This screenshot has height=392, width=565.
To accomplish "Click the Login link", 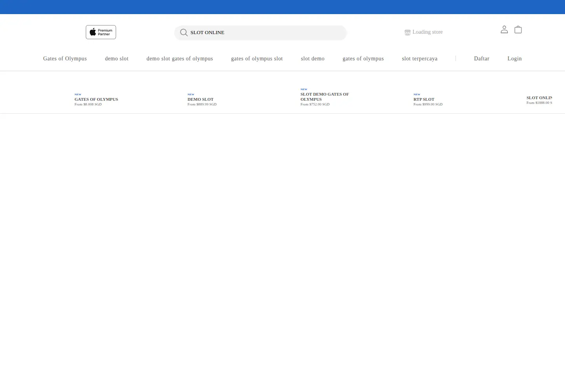I will coord(514,58).
